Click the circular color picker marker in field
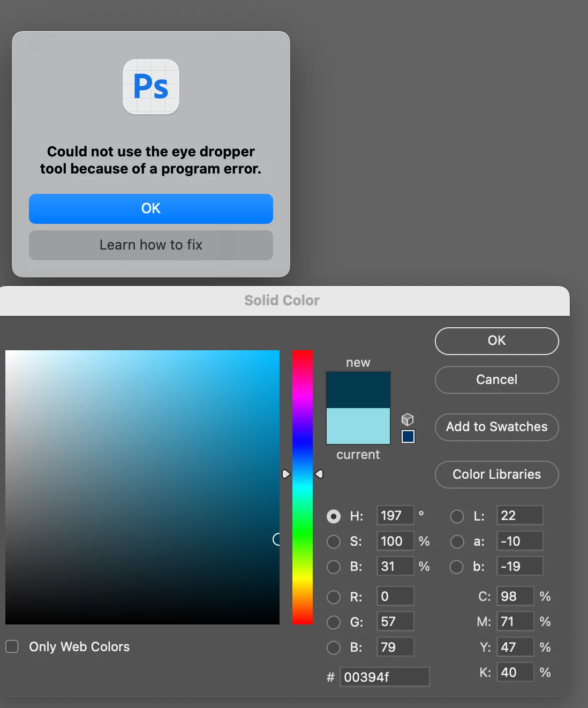The height and width of the screenshot is (708, 588). [277, 539]
